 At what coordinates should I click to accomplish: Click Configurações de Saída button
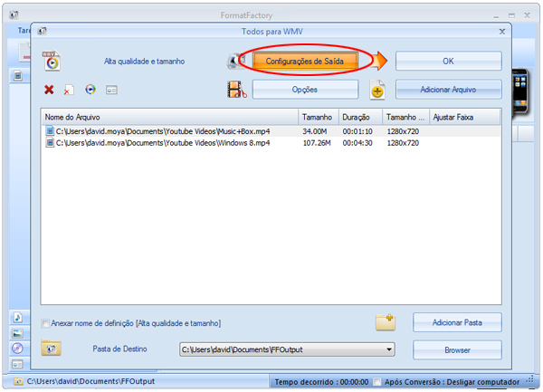click(305, 61)
